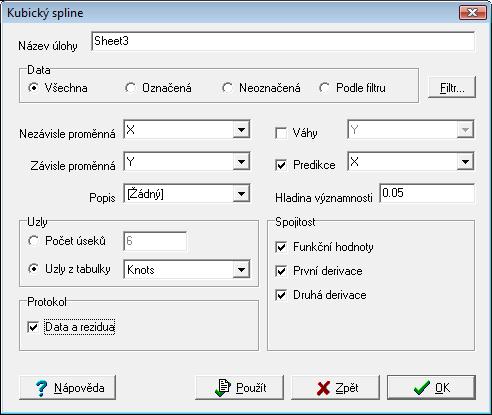Click the Hladina významnosti value field
The image size is (492, 415).
pos(427,193)
